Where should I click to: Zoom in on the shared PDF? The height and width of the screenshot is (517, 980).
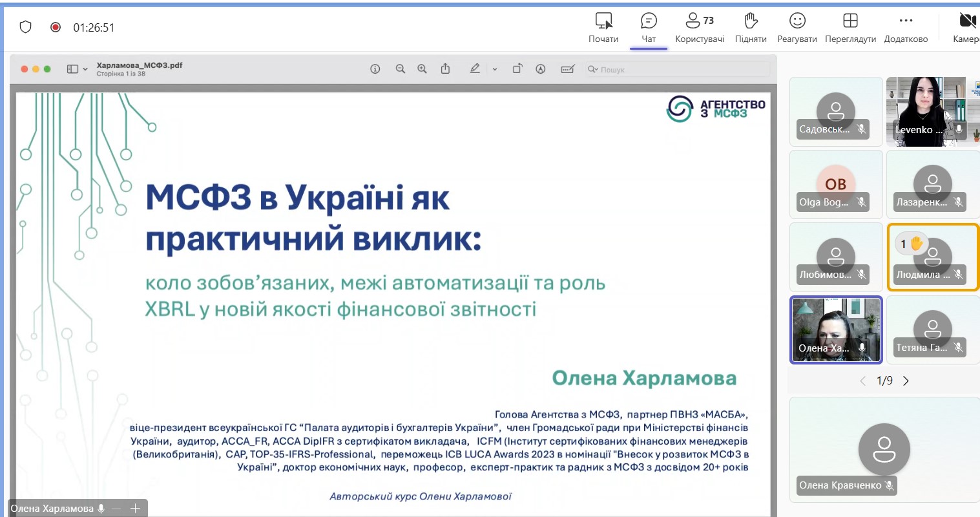(x=422, y=69)
